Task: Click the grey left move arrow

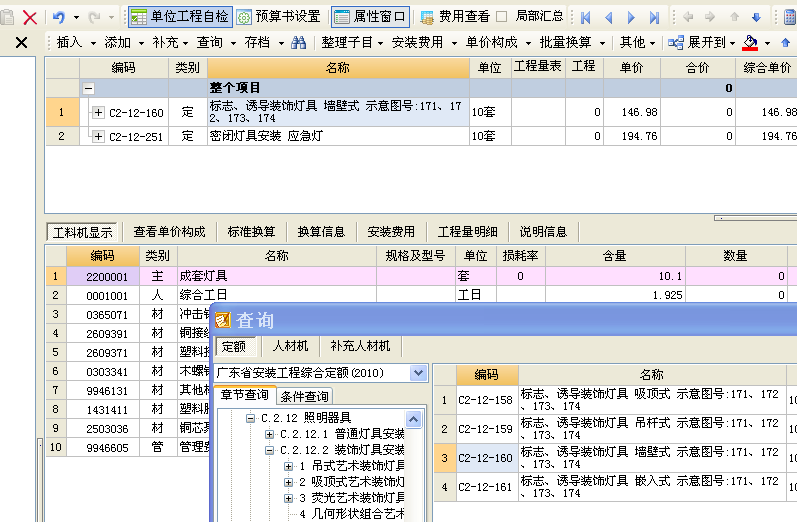Action: 688,17
